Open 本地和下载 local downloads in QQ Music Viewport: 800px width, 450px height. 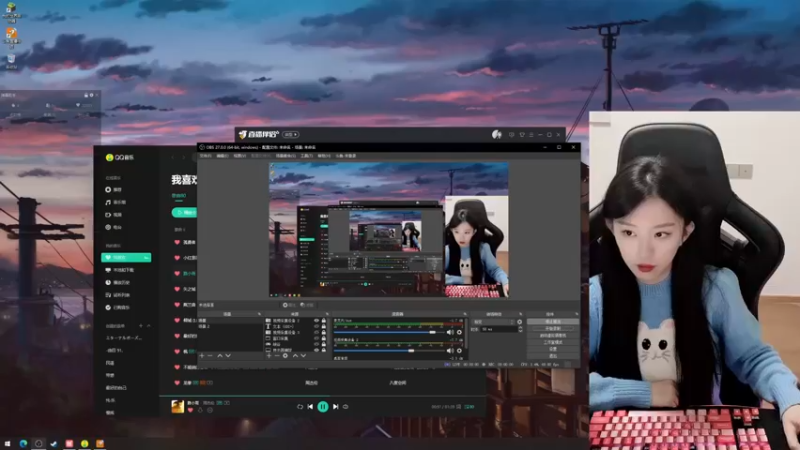119,270
